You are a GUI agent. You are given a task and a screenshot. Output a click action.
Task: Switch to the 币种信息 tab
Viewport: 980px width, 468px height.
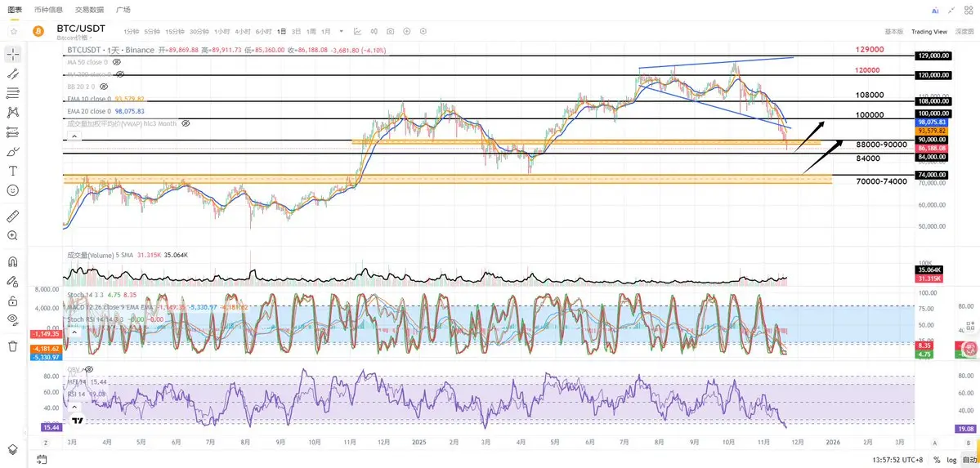pyautogui.click(x=48, y=10)
